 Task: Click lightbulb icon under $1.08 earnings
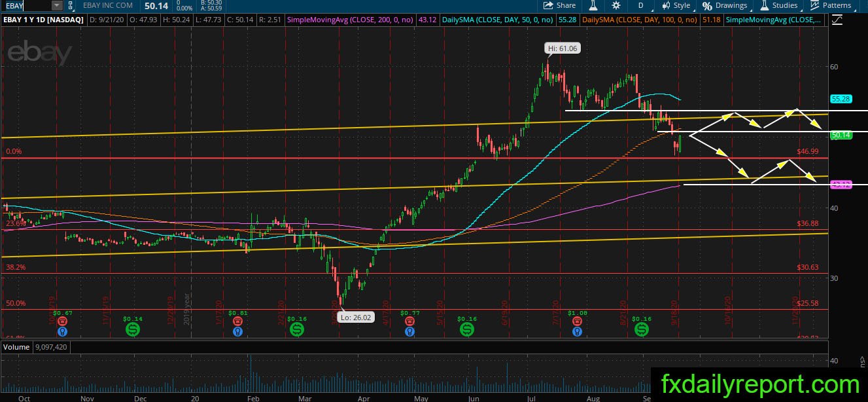(x=577, y=332)
